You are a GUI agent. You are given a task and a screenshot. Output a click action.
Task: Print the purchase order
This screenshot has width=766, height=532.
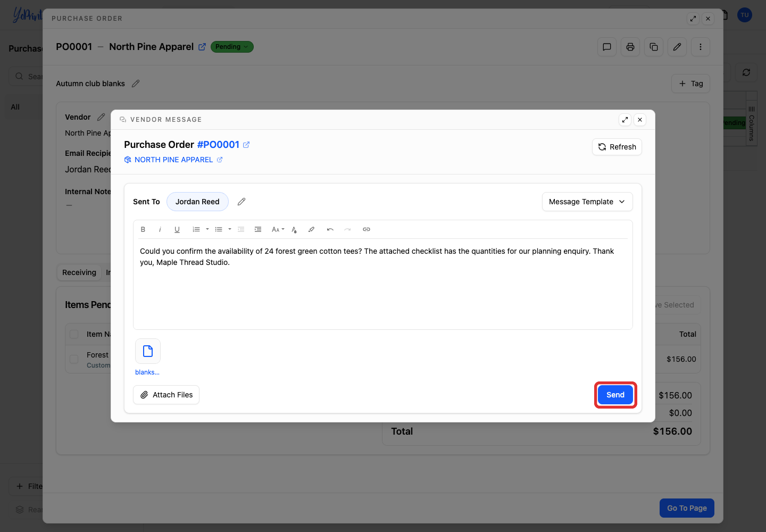630,47
